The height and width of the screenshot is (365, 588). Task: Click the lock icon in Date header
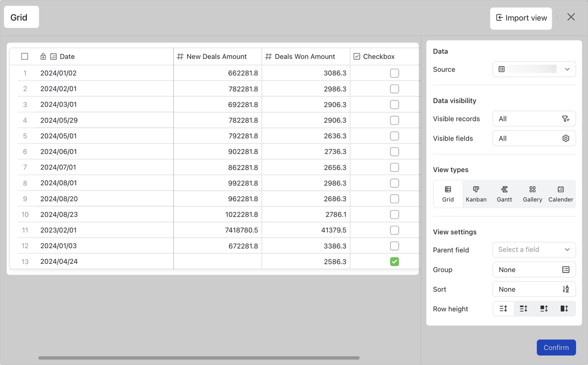click(43, 57)
